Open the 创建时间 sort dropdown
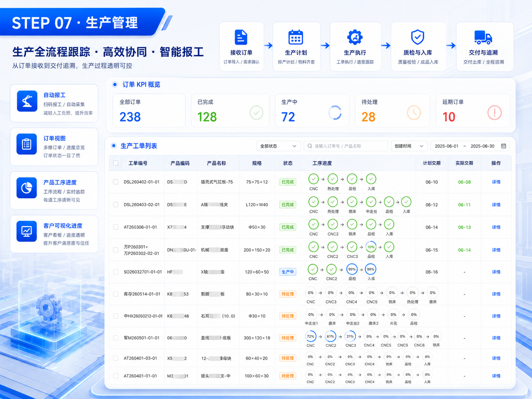This screenshot has height=399, width=532. coord(409,146)
